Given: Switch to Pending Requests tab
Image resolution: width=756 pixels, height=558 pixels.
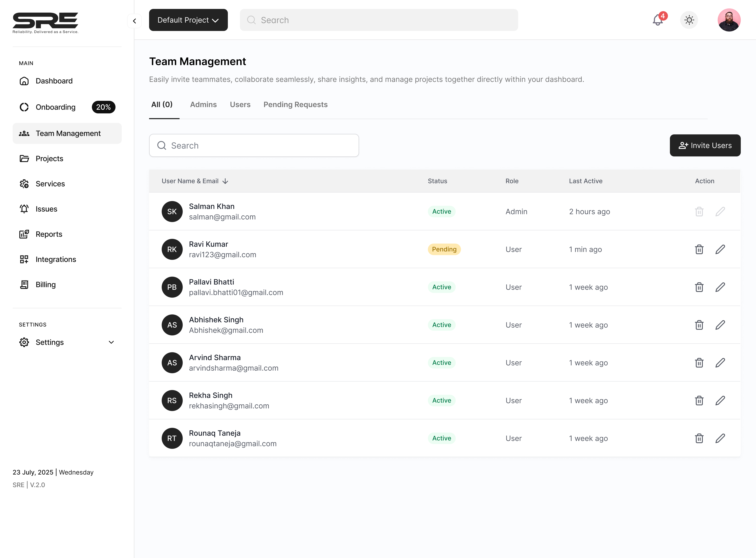Looking at the screenshot, I should point(295,105).
